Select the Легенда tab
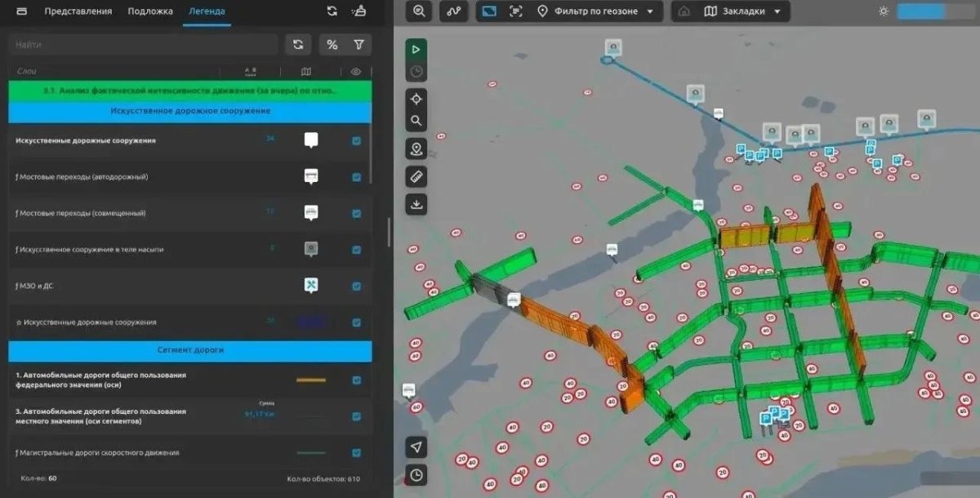The width and height of the screenshot is (980, 498). (206, 11)
